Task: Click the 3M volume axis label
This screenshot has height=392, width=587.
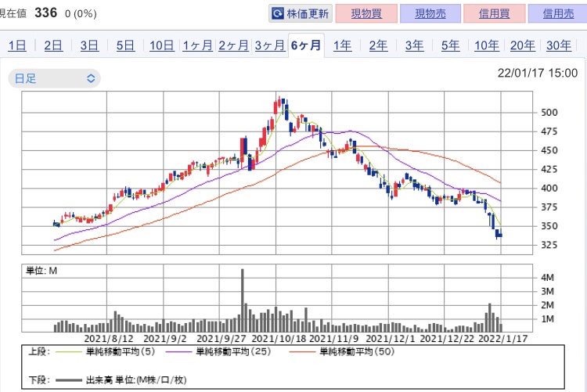Action: (547, 291)
